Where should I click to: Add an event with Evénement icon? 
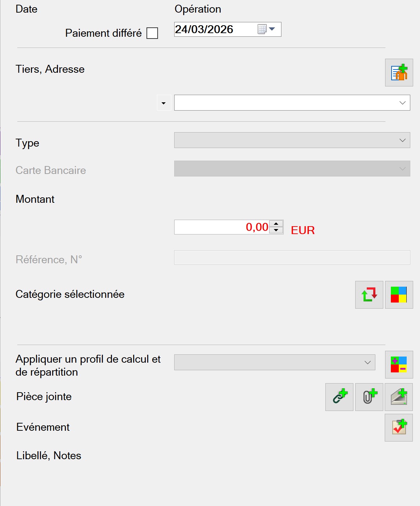click(x=399, y=427)
